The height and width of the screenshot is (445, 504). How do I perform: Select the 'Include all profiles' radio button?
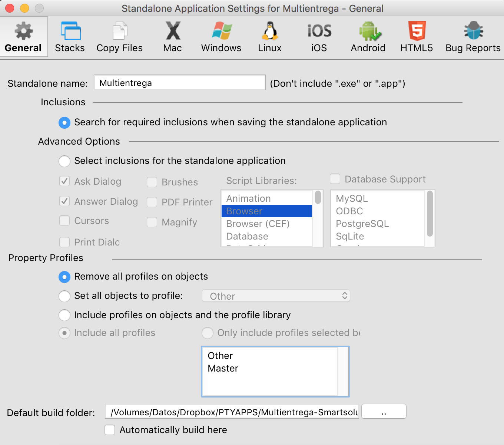pos(64,333)
